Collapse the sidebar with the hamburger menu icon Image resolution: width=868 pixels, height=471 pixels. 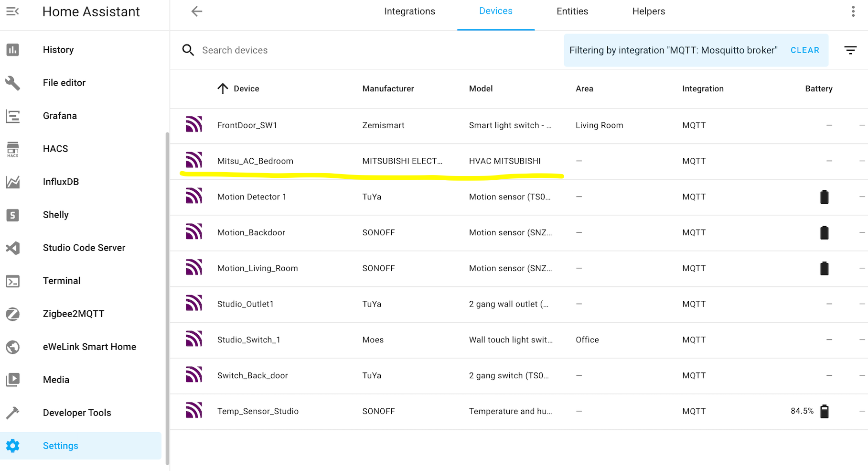[x=12, y=11]
